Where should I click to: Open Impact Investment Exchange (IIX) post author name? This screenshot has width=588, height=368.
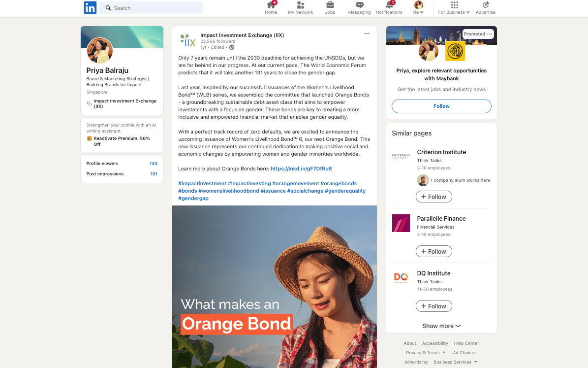tap(242, 35)
